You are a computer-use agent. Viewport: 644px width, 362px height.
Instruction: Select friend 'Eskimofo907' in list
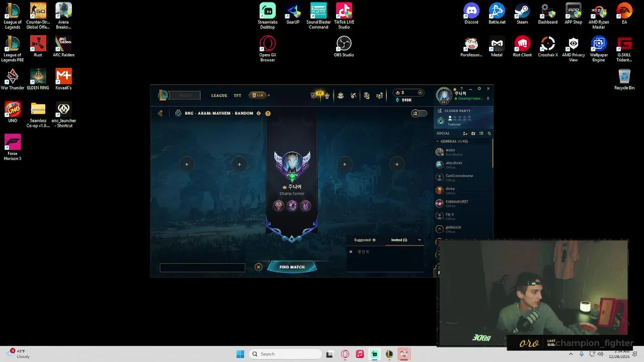click(462, 203)
